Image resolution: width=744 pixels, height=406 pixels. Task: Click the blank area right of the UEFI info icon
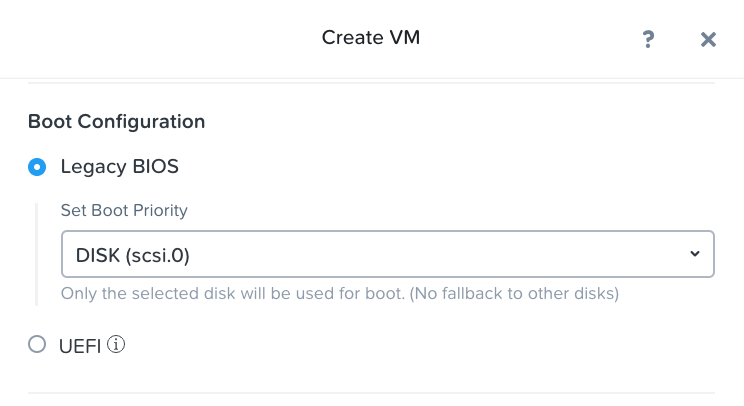(x=400, y=345)
